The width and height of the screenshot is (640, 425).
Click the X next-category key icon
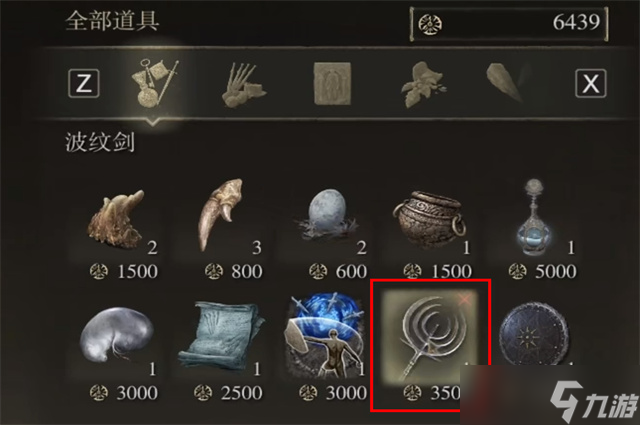click(591, 83)
